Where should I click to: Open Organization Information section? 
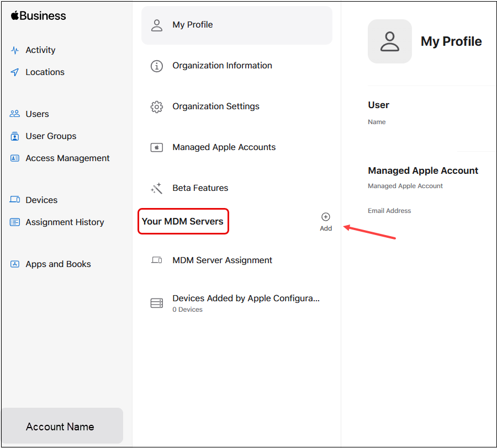(222, 66)
